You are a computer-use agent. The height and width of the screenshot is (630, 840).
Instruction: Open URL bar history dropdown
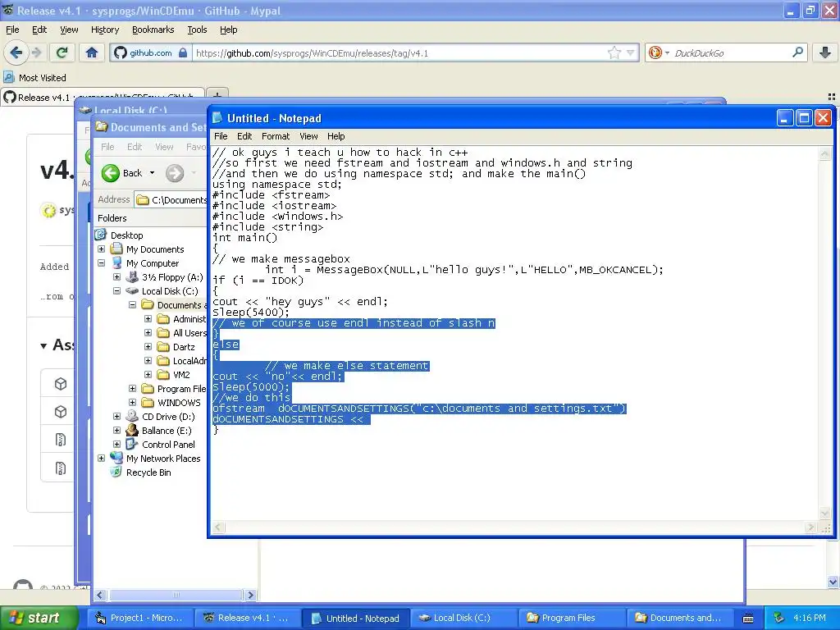(x=631, y=52)
